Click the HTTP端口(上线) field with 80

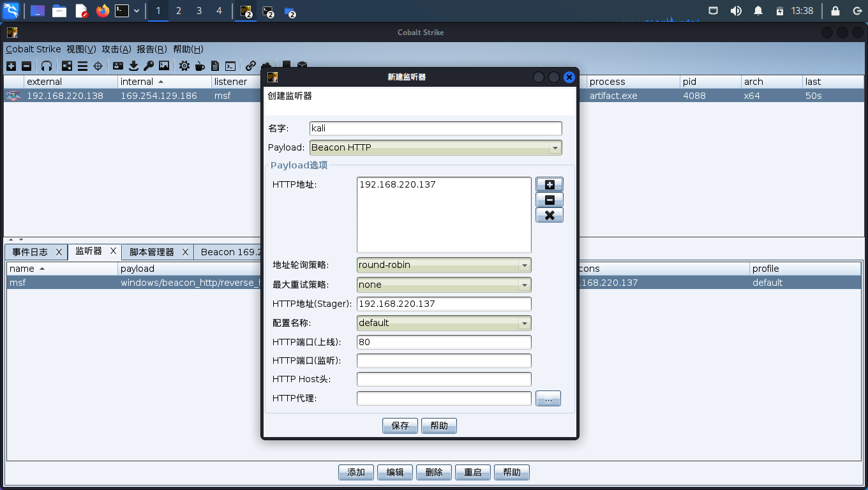[x=444, y=342]
